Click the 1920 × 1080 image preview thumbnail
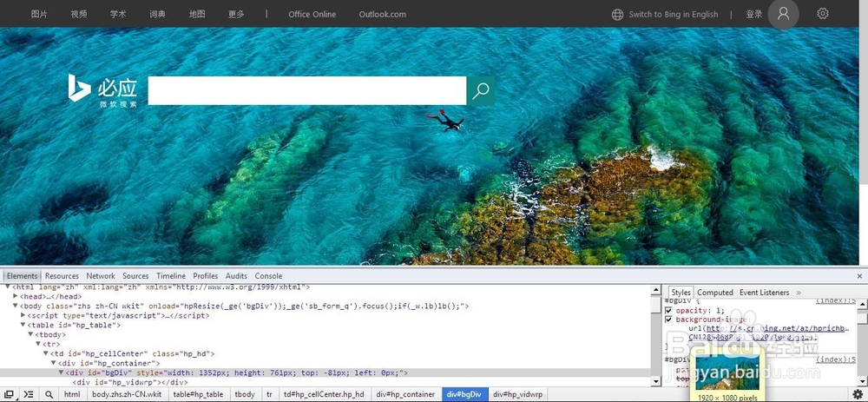This screenshot has width=868, height=402. (727, 372)
